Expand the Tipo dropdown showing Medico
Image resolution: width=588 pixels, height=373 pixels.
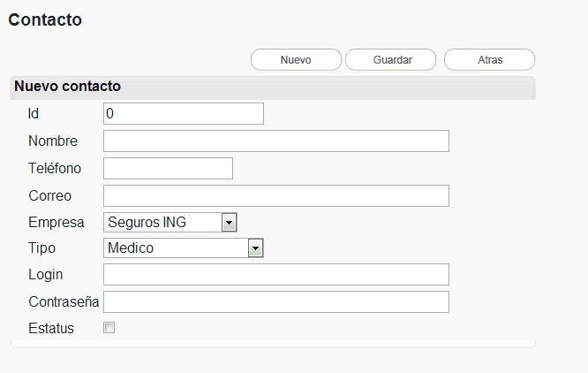[x=184, y=248]
